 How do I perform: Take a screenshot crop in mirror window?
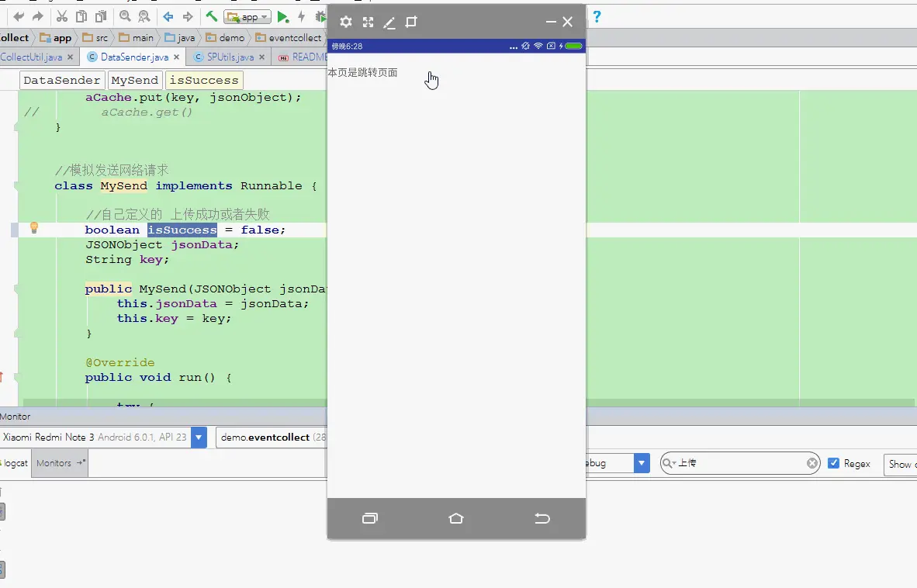(x=411, y=22)
